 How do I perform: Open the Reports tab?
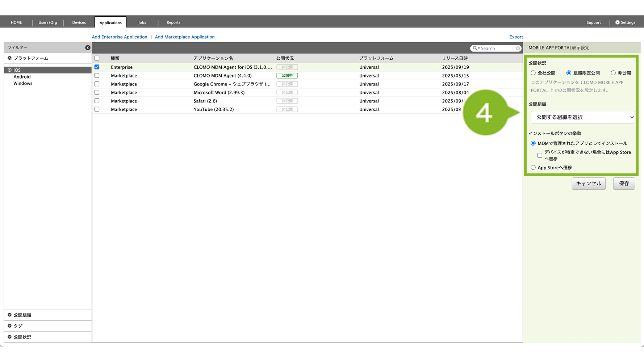pos(173,22)
